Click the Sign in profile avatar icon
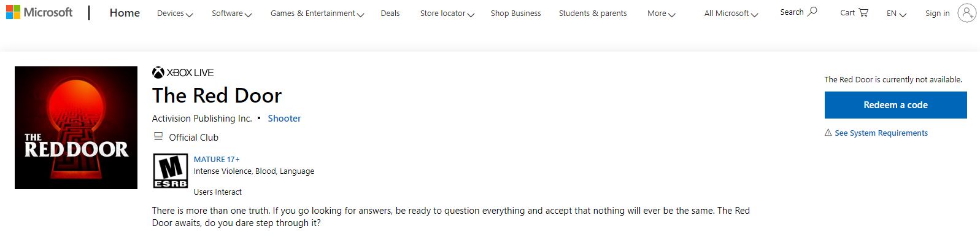Image resolution: width=980 pixels, height=242 pixels. pos(966,13)
